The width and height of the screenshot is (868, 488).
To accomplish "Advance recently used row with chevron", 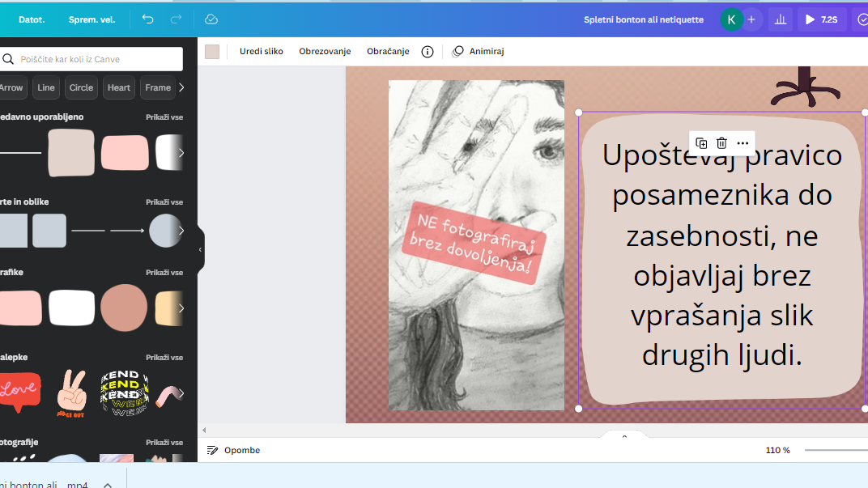I will pos(181,153).
